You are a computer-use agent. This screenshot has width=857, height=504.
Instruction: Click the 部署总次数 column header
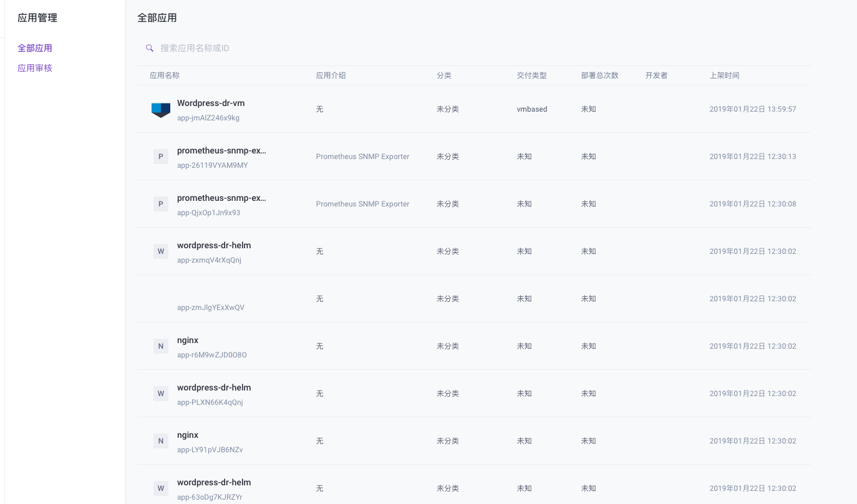(600, 75)
